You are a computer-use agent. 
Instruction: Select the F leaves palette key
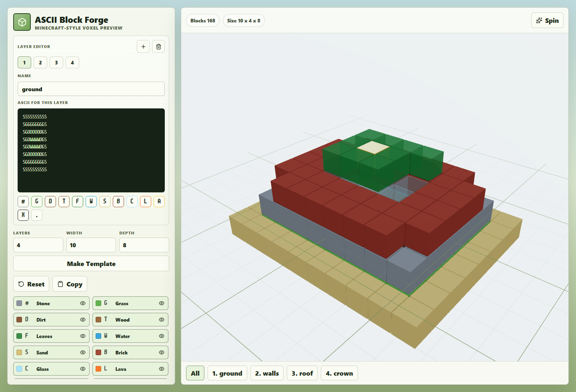tap(78, 202)
